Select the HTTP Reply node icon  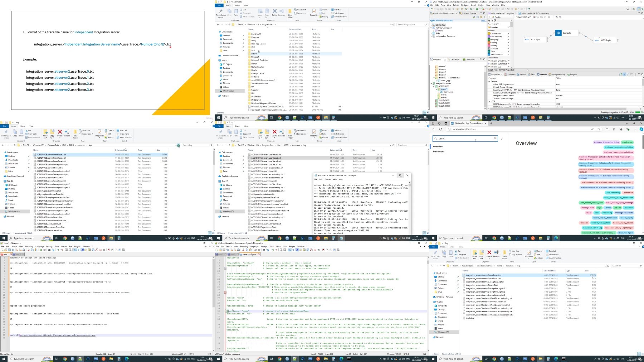tap(597, 40)
